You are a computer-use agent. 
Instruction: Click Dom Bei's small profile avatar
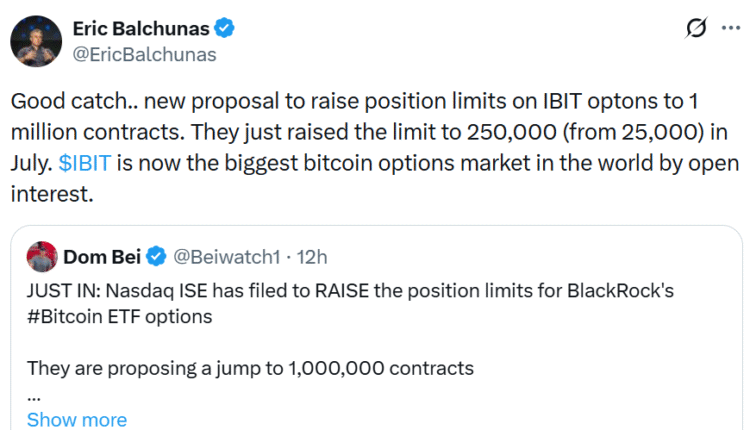click(x=43, y=256)
